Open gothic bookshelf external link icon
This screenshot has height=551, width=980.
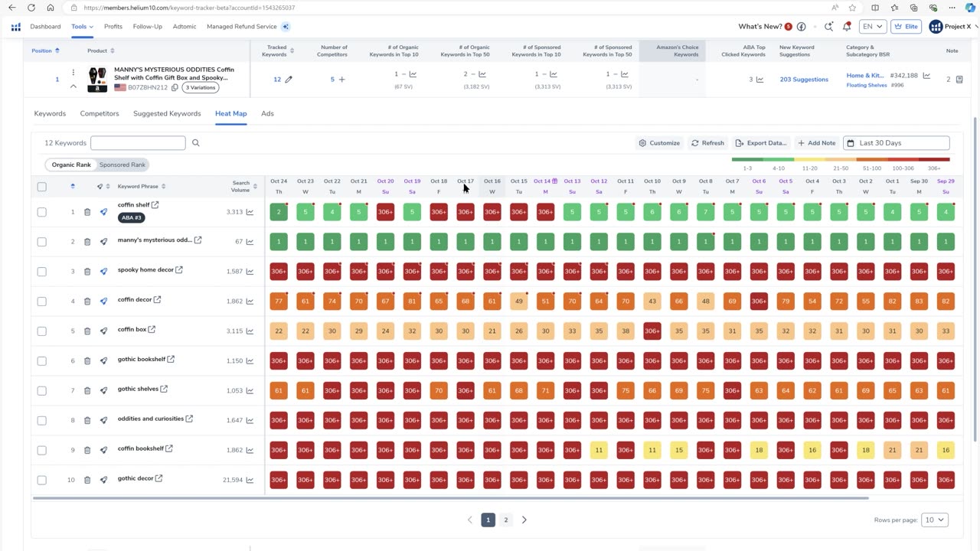tap(171, 359)
